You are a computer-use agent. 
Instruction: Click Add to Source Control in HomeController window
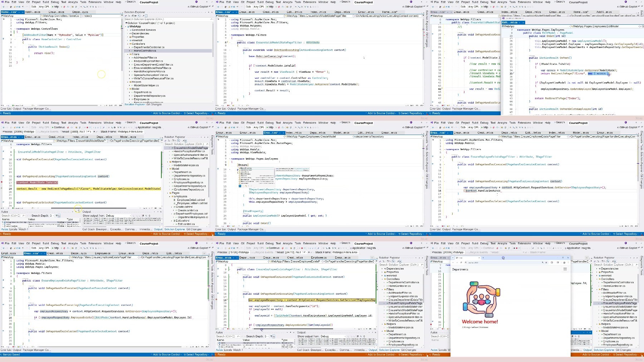[166, 113]
